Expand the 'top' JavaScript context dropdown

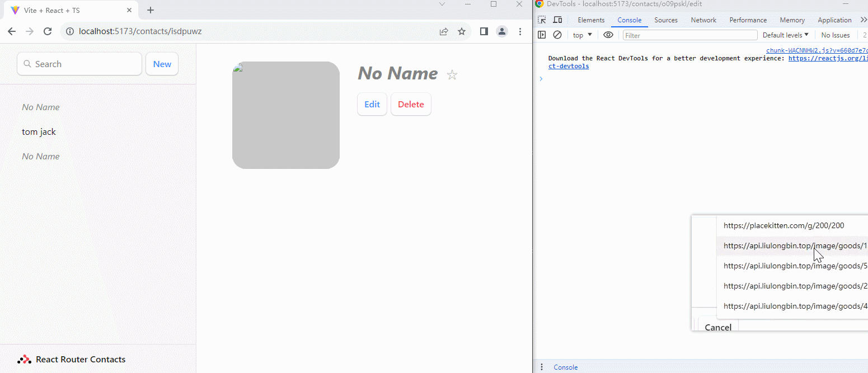[x=583, y=35]
